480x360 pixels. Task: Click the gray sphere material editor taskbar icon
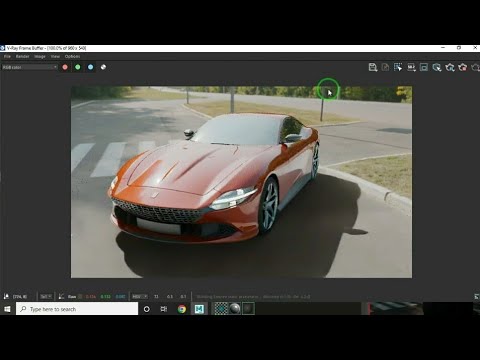tap(235, 309)
